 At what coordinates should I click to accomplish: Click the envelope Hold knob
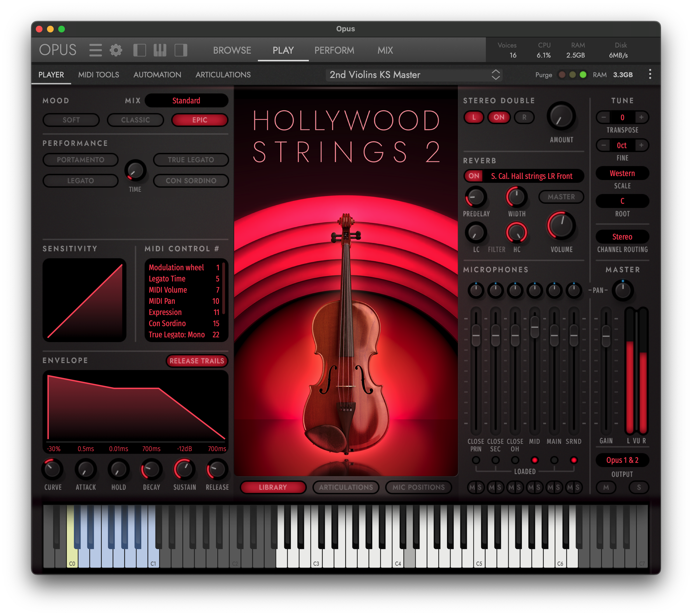click(118, 470)
